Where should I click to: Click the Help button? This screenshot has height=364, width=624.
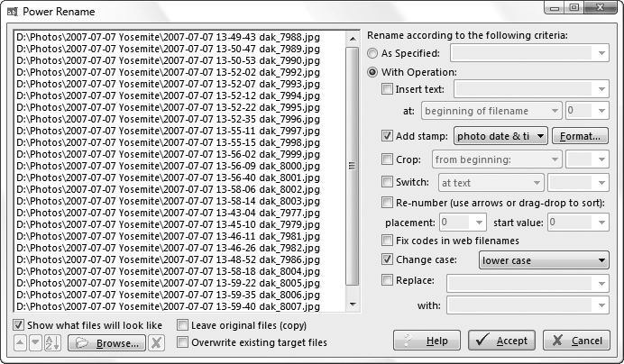pyautogui.click(x=427, y=341)
